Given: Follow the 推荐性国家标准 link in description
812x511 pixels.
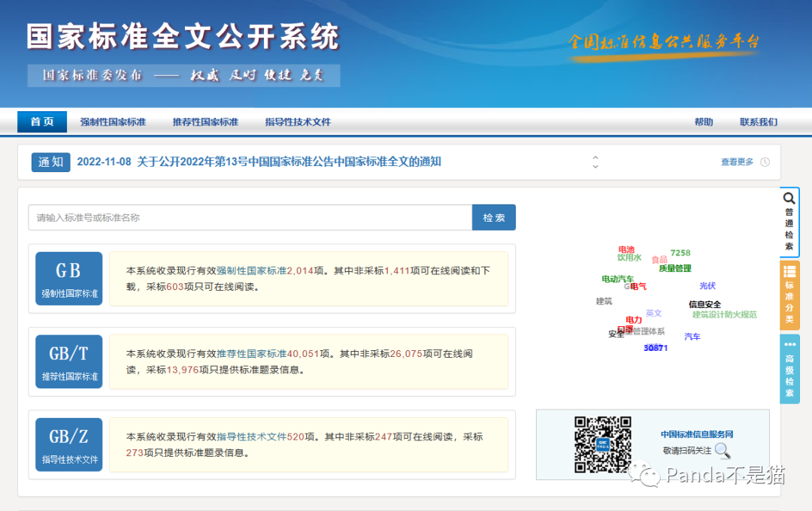Looking at the screenshot, I should (x=251, y=354).
